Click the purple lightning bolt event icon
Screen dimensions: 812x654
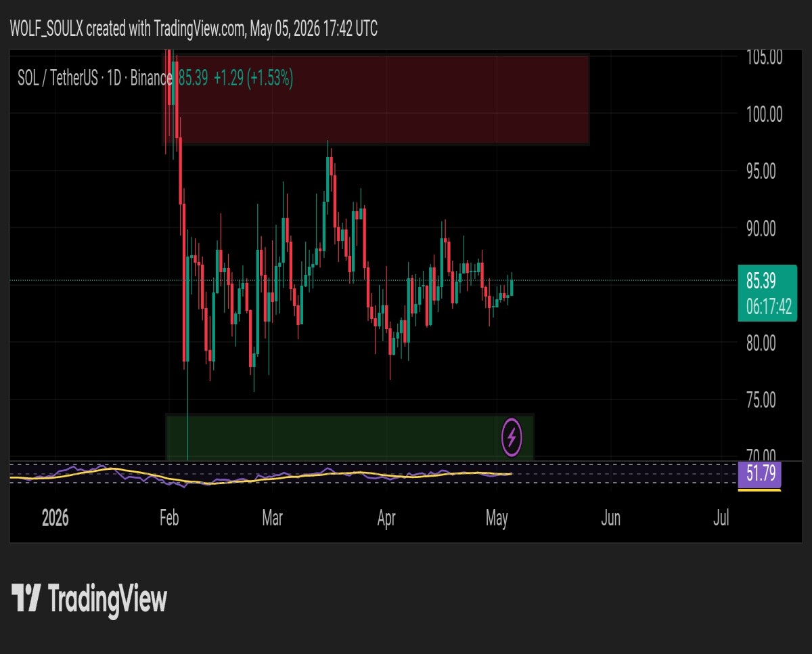point(512,438)
